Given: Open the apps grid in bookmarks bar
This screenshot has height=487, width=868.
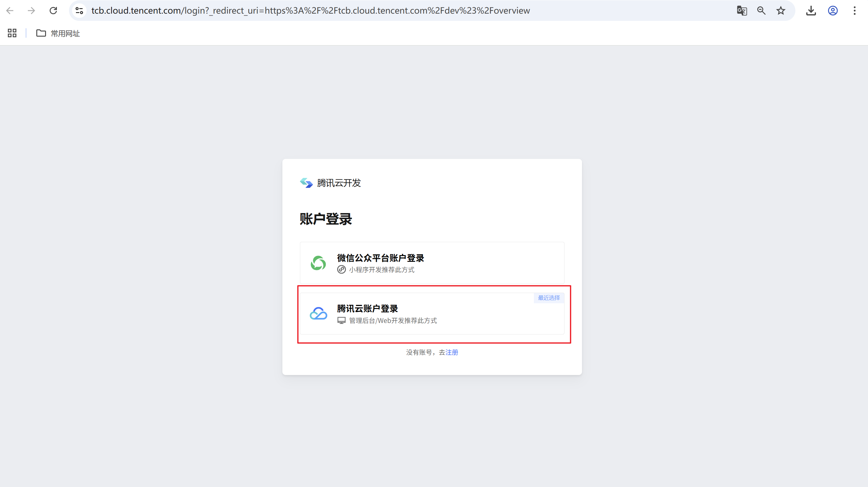Looking at the screenshot, I should (12, 33).
